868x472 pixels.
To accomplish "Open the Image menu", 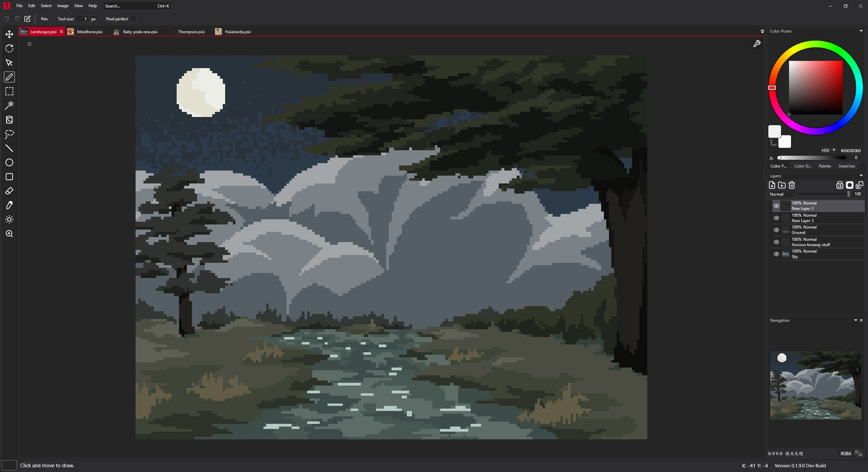I will (62, 6).
